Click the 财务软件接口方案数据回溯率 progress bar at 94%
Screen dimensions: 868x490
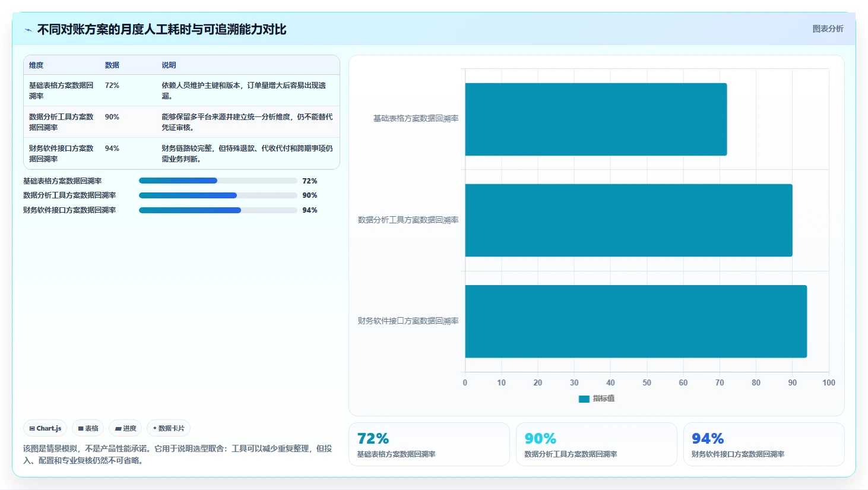coord(218,210)
